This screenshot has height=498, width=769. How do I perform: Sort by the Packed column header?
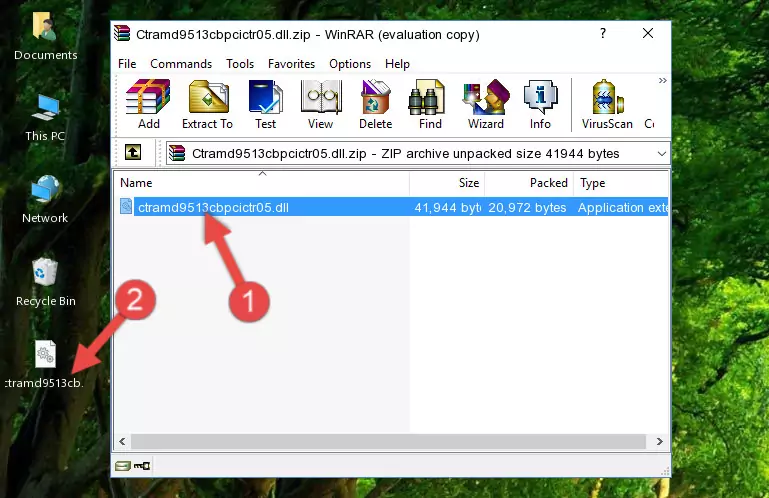click(x=529, y=183)
